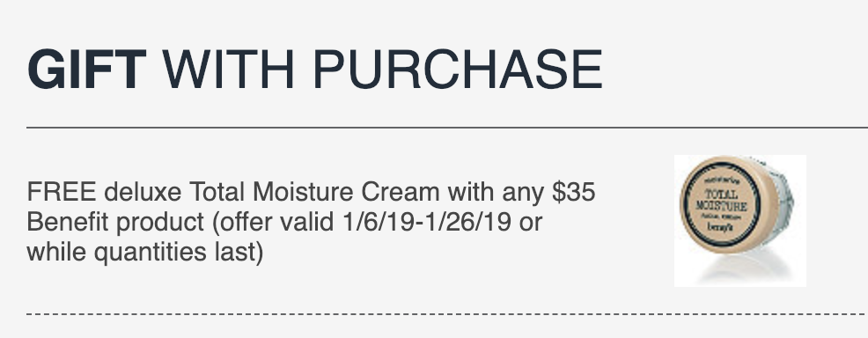Click the PURCHASE word in heading
This screenshot has width=868, height=338.
tap(457, 70)
